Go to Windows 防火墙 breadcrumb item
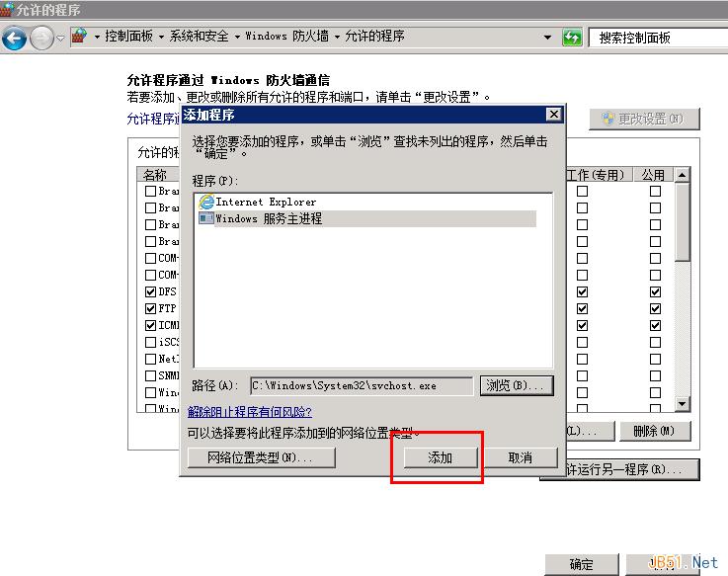Viewport: 728px width, 576px height. [x=286, y=37]
